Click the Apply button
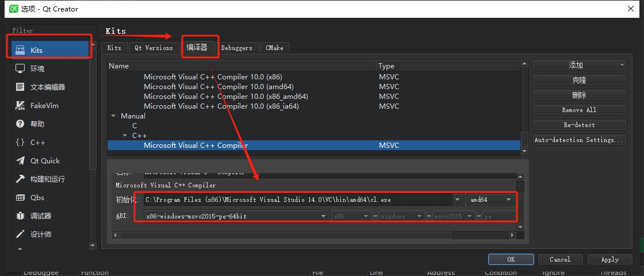The width and height of the screenshot is (644, 276). point(609,259)
